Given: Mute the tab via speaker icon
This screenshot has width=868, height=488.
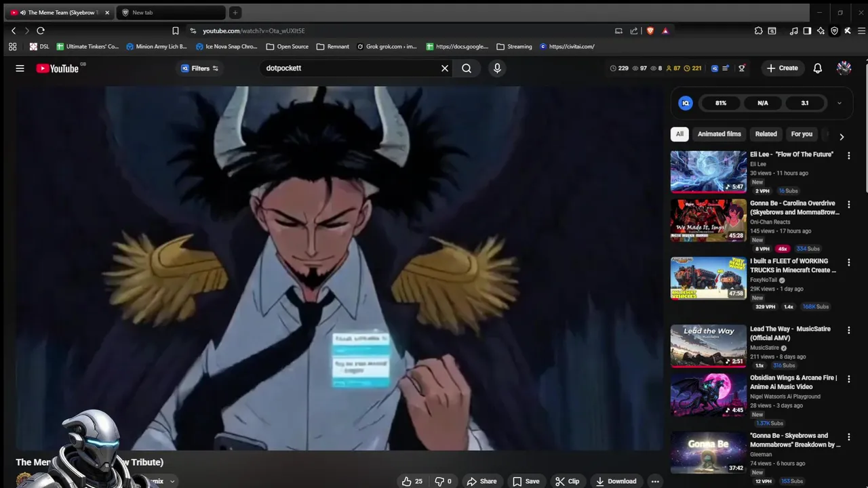Looking at the screenshot, I should [x=24, y=12].
